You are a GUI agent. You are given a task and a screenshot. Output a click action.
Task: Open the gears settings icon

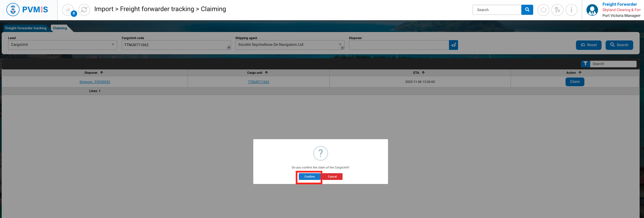[x=557, y=10]
